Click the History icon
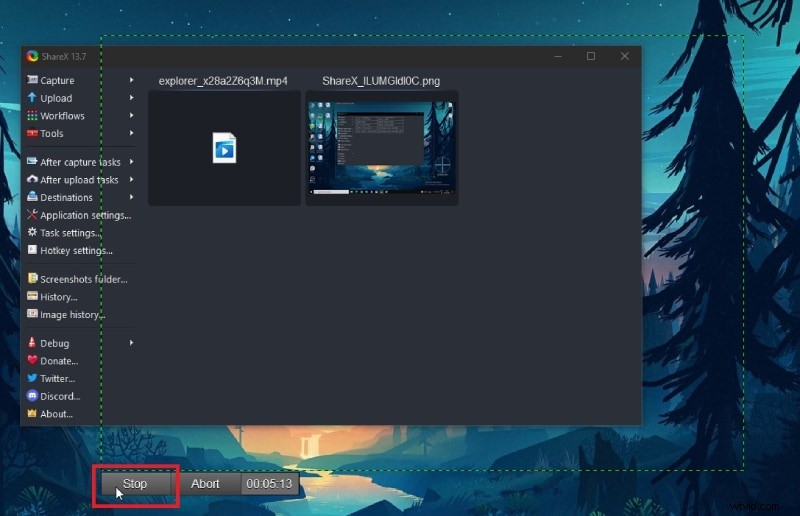This screenshot has width=800, height=516. tap(32, 296)
